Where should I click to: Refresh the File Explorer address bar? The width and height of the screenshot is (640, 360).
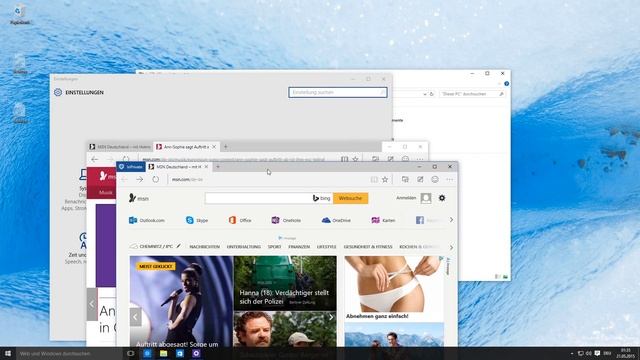tap(431, 94)
